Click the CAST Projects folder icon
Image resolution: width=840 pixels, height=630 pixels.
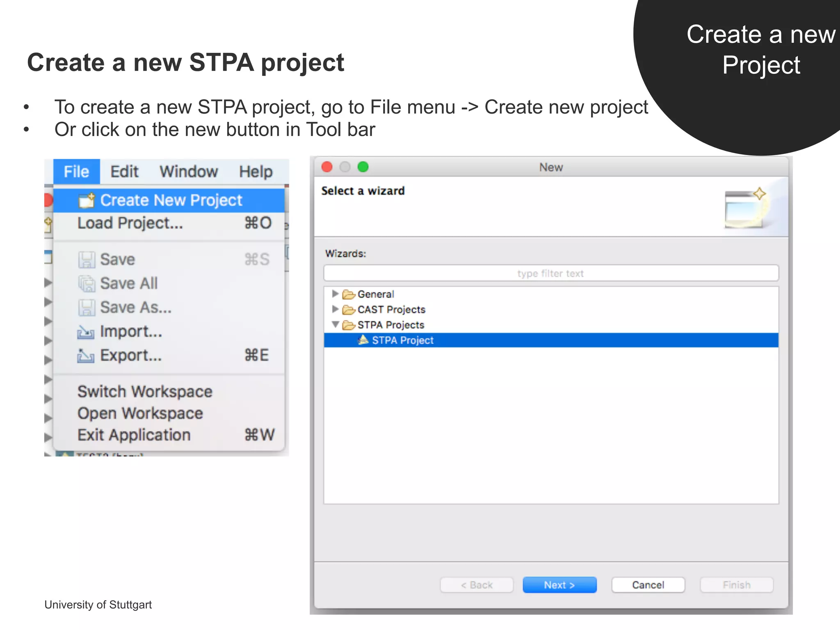pos(349,310)
